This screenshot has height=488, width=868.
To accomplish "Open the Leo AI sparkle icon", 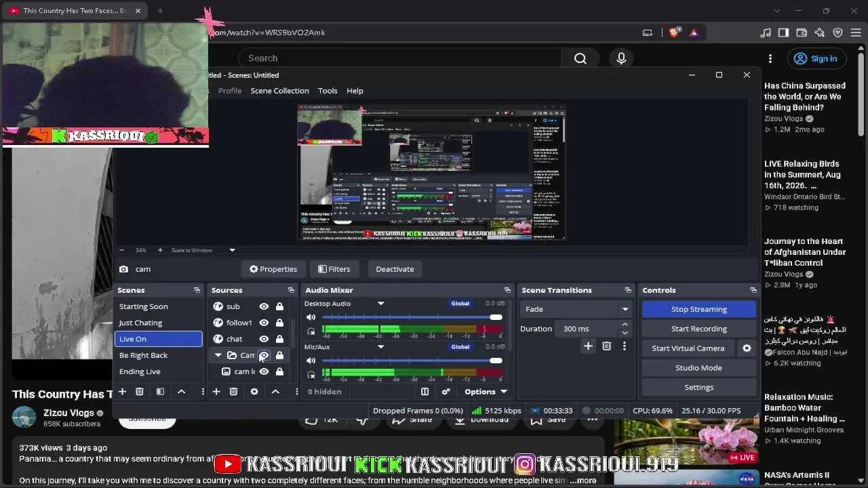I will click(819, 33).
